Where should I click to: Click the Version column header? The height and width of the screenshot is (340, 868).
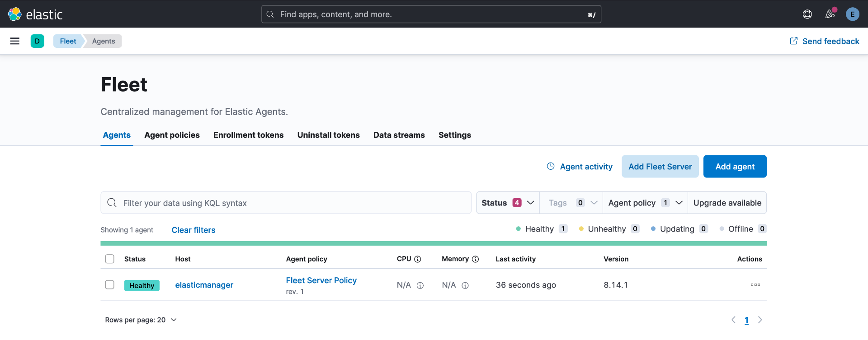click(x=616, y=259)
